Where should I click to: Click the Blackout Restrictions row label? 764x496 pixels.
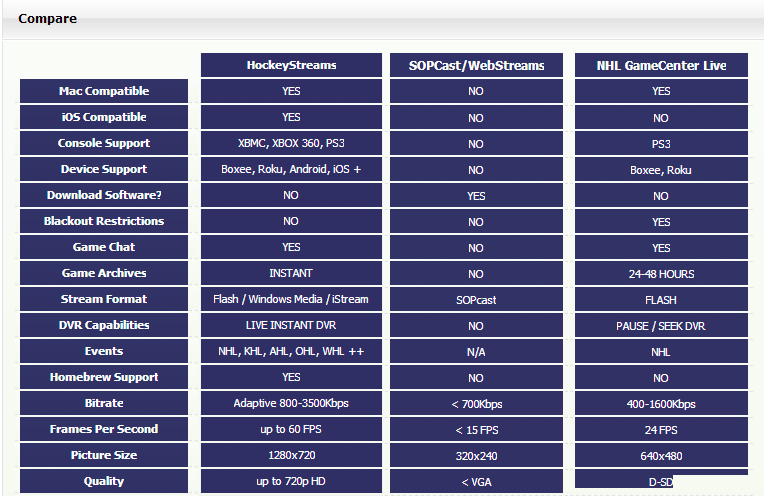104,221
